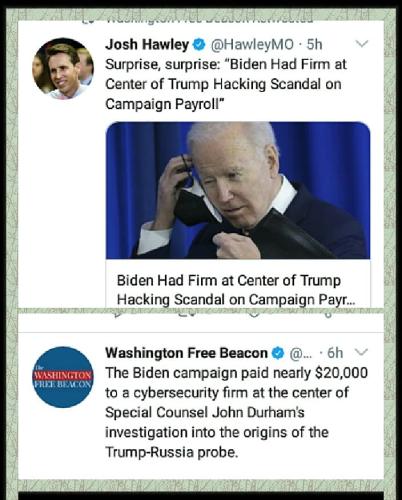The width and height of the screenshot is (402, 500).
Task: Expand the chevron menu on Washington Free Beacon's tweet
Action: coord(362,352)
